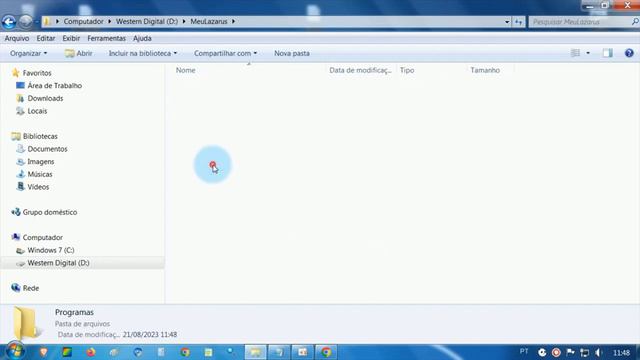Open Locais in the sidebar
This screenshot has height=360, width=640.
click(x=37, y=111)
